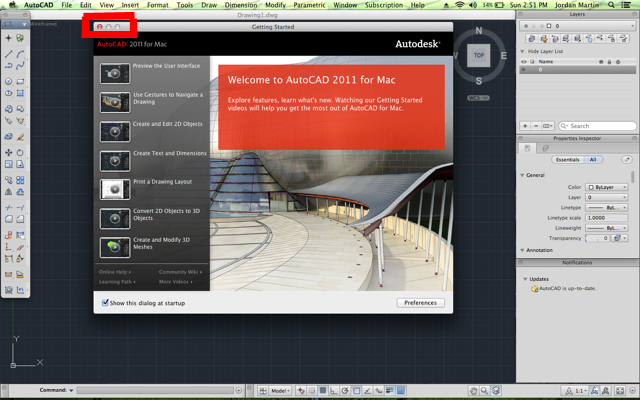Add a new layer with the plus button
This screenshot has width=640, height=400.
(x=525, y=126)
